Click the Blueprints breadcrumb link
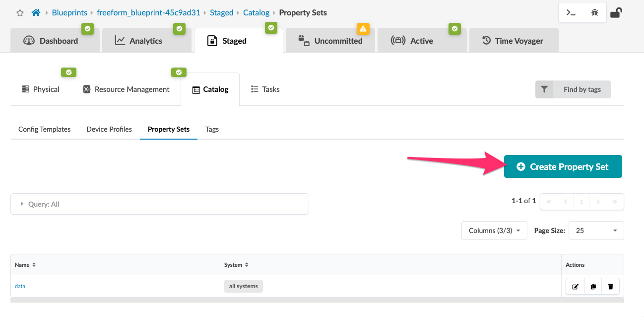This screenshot has height=317, width=644. click(69, 13)
